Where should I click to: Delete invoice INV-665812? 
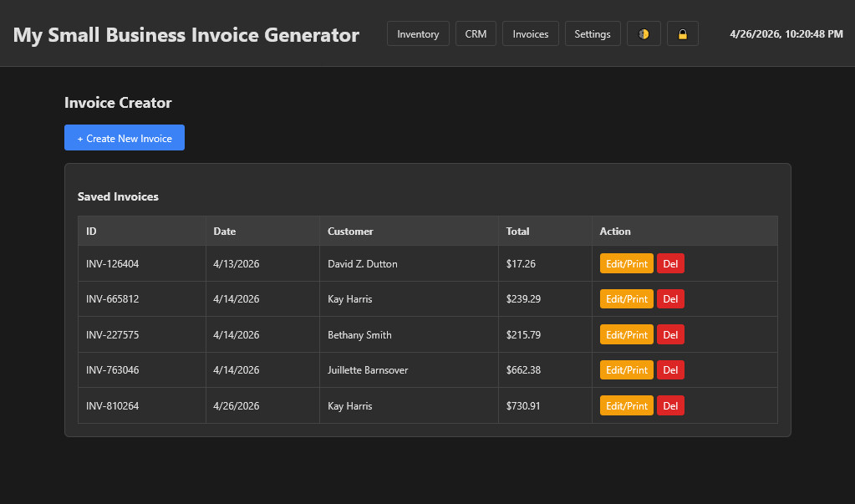click(x=670, y=299)
